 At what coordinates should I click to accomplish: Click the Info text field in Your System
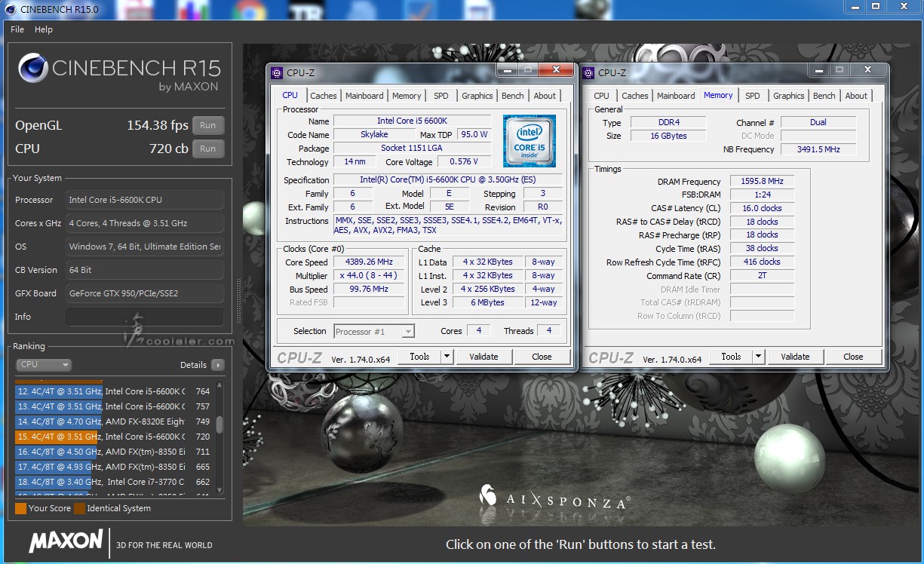144,317
